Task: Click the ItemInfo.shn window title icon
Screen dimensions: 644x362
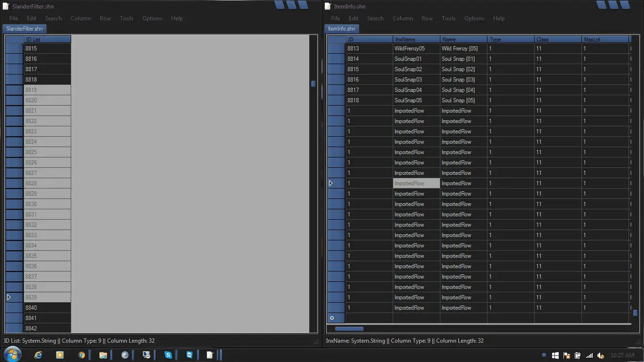Action: point(328,6)
